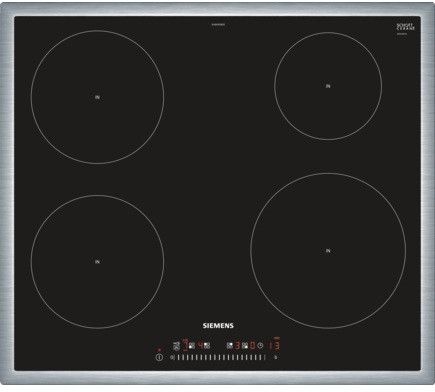This screenshot has height=392, width=435.
Task: Select the zone icon left of red 3
Action: point(230,346)
